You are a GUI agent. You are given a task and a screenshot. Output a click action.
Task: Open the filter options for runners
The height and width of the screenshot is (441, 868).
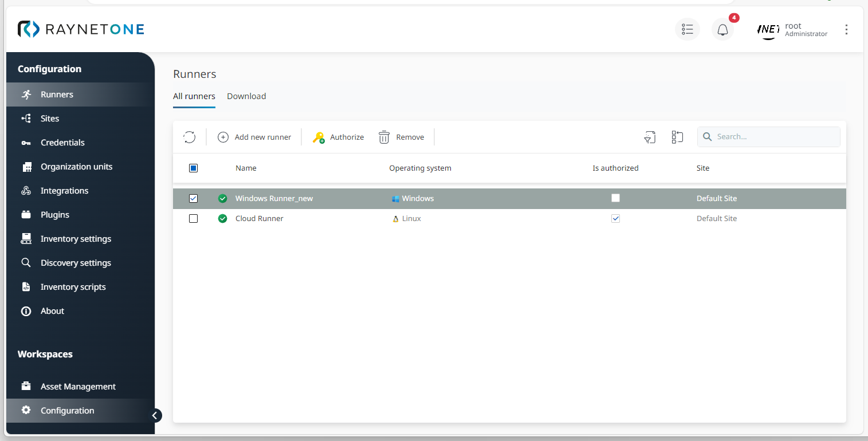coord(650,137)
